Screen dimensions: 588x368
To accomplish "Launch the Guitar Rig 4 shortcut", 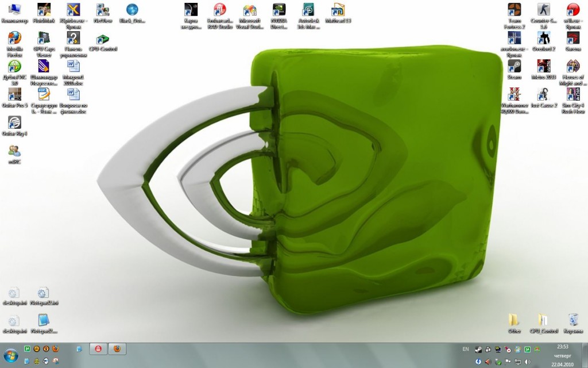I will pyautogui.click(x=14, y=126).
